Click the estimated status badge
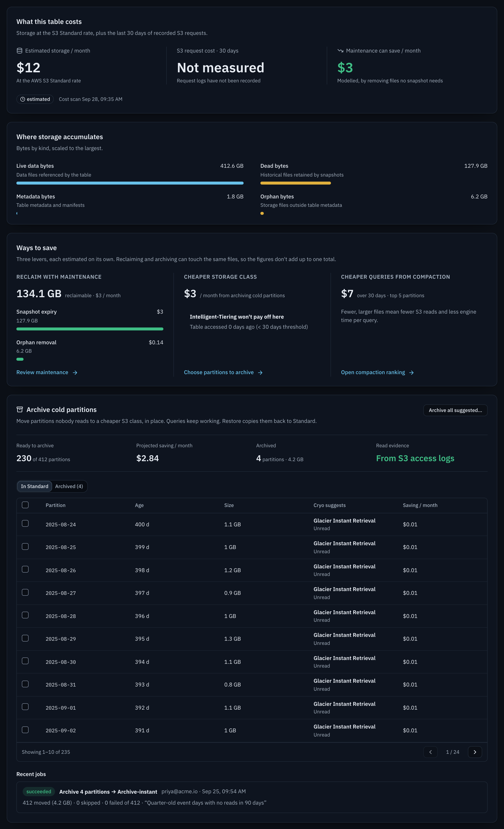504x829 pixels. (x=35, y=99)
